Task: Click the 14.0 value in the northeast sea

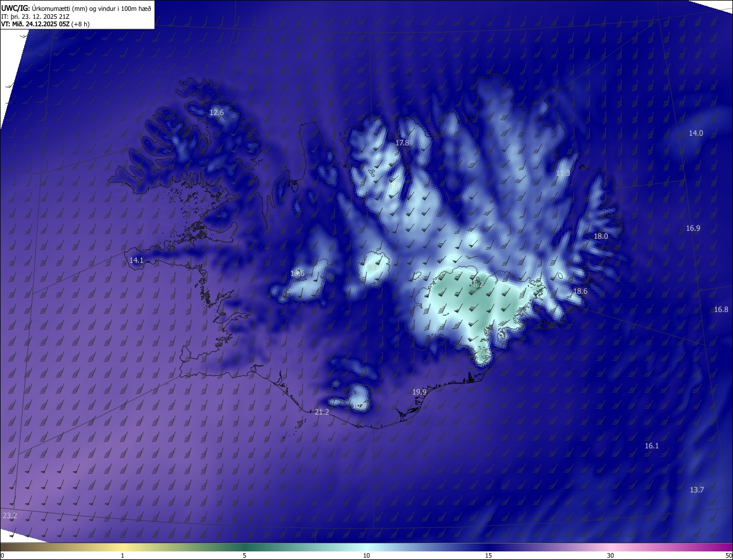Action: (x=696, y=133)
